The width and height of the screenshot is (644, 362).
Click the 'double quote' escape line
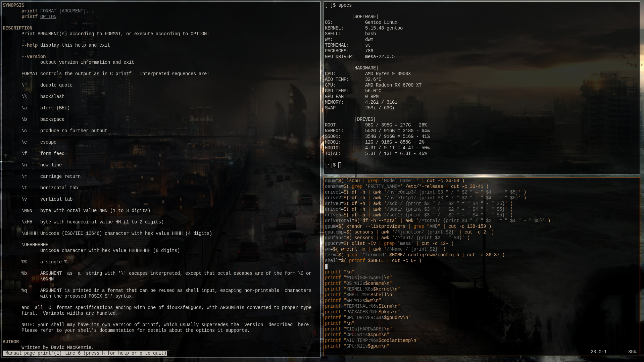(47, 85)
